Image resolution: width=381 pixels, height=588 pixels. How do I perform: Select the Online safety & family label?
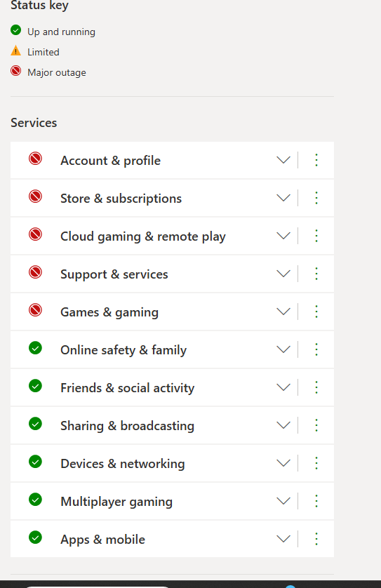123,350
